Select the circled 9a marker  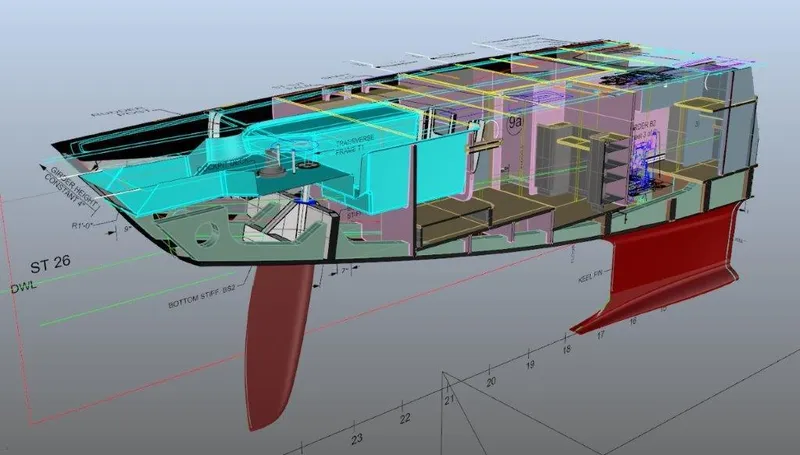[x=515, y=122]
